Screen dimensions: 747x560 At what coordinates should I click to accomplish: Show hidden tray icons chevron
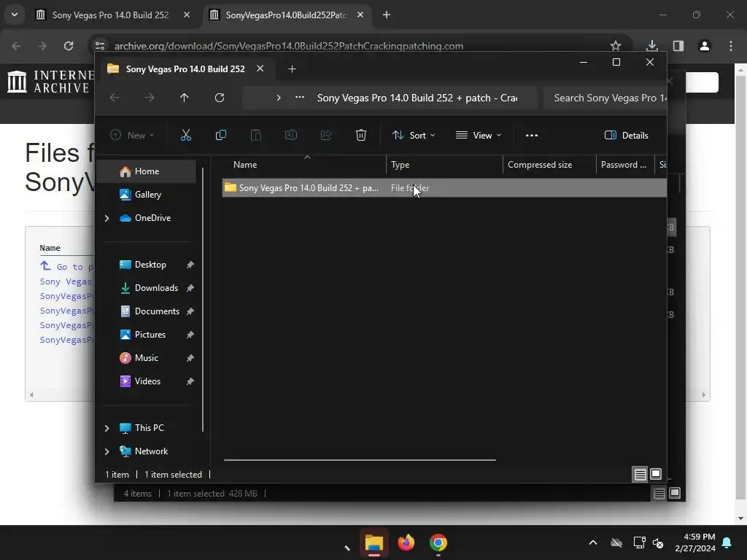[593, 542]
